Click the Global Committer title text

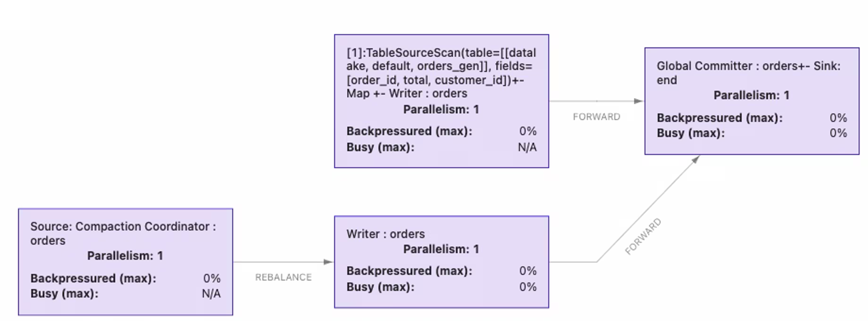coord(749,73)
